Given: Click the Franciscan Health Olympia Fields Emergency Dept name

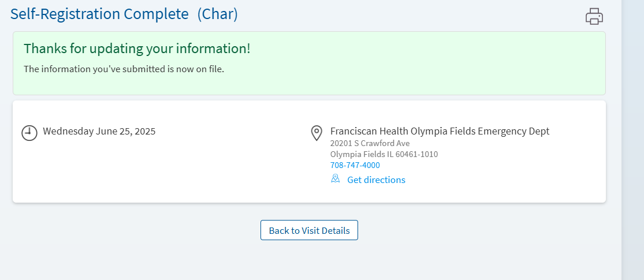Looking at the screenshot, I should [x=440, y=132].
